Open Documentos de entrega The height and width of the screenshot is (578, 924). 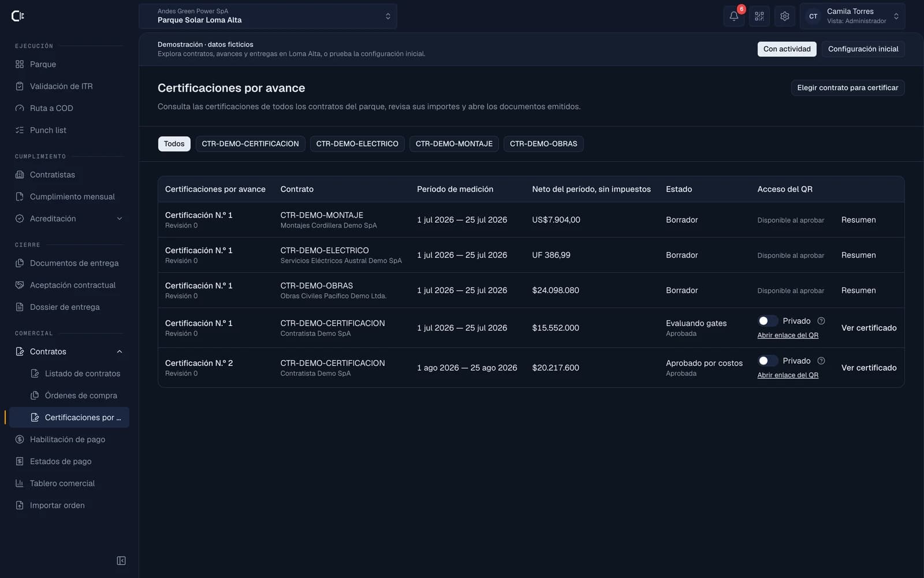[x=69, y=263]
